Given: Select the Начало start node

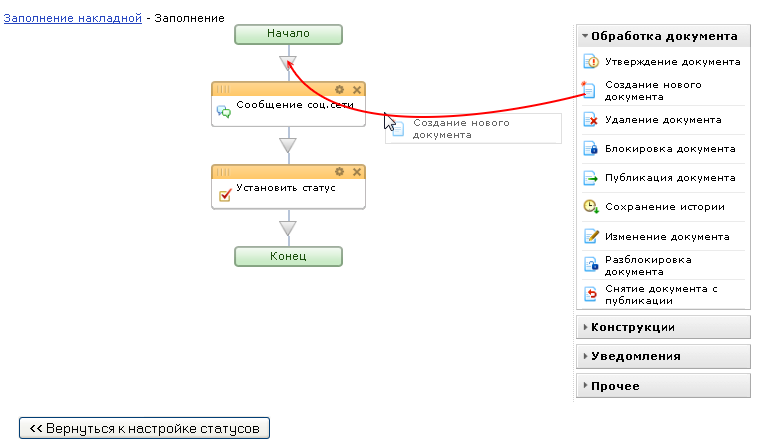Looking at the screenshot, I should (x=288, y=34).
